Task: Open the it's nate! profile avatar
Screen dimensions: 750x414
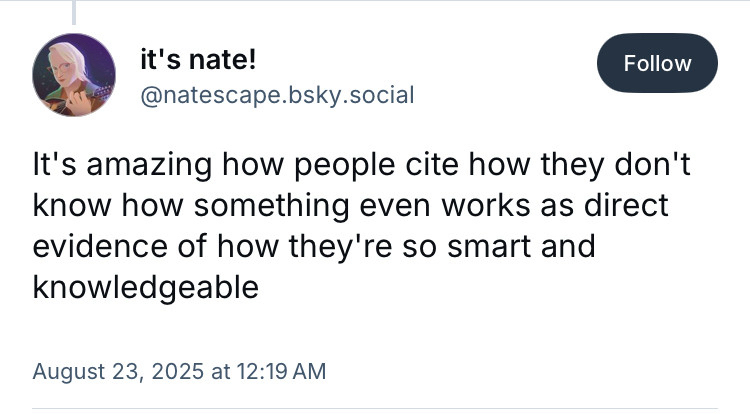Action: coord(74,75)
